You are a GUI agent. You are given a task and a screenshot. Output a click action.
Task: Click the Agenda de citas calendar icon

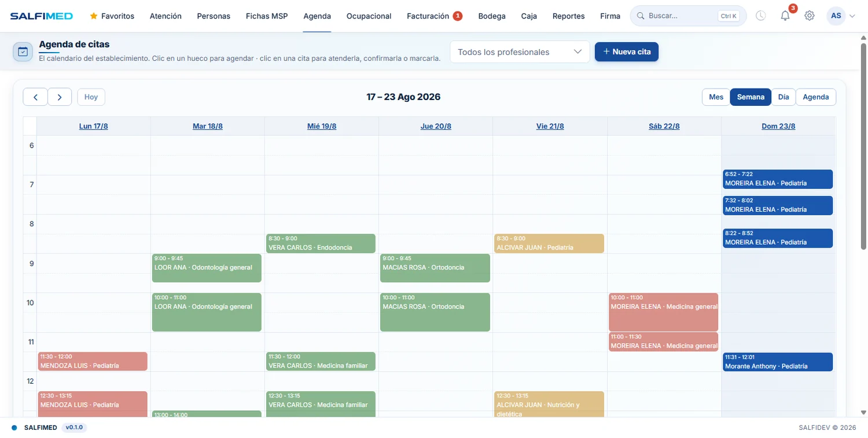(x=23, y=51)
